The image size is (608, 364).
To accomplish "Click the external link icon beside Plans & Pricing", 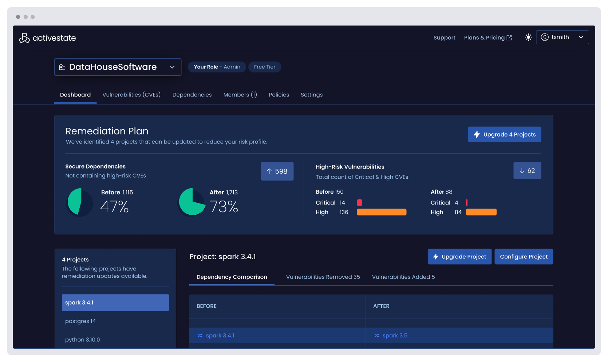I will (509, 37).
